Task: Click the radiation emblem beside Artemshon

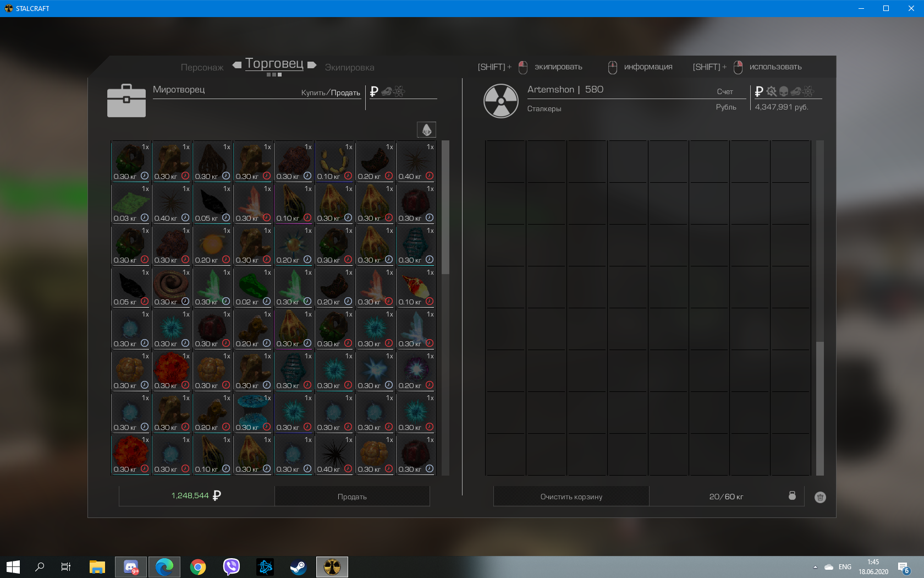Action: click(501, 101)
